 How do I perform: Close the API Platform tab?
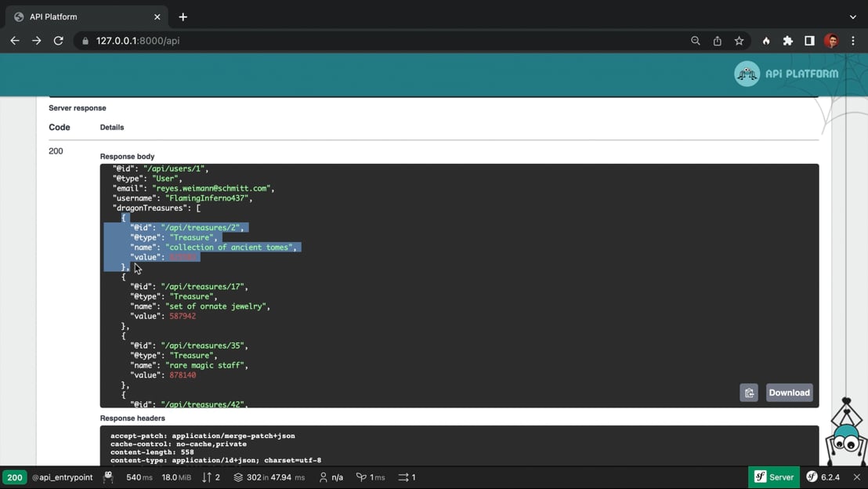point(157,17)
